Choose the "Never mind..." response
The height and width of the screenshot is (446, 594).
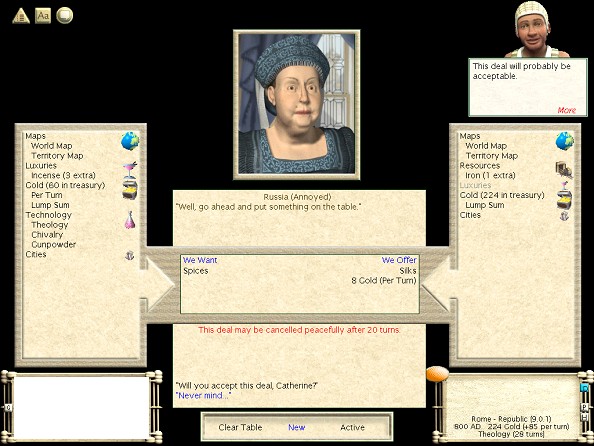click(203, 396)
